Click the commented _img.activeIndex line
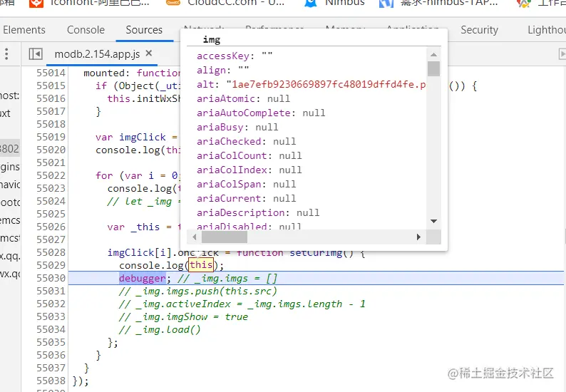Viewport: 566px width, 392px height. pyautogui.click(x=242, y=304)
